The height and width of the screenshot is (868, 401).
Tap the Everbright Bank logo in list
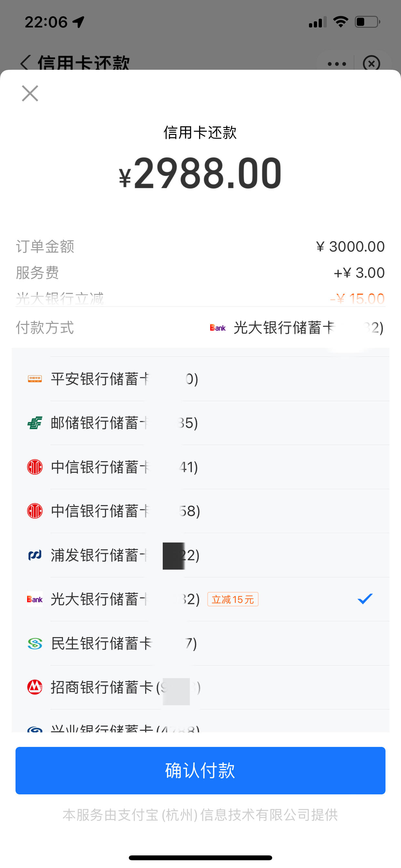[x=35, y=599]
